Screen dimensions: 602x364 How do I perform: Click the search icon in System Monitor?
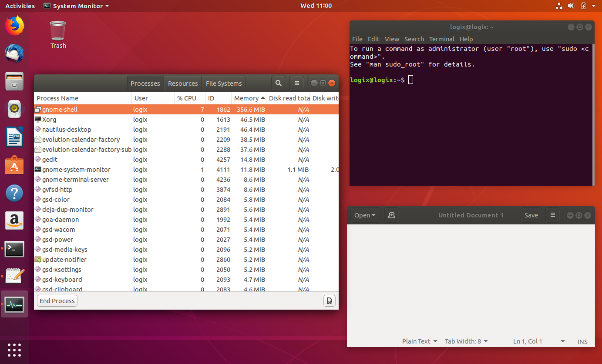[278, 83]
